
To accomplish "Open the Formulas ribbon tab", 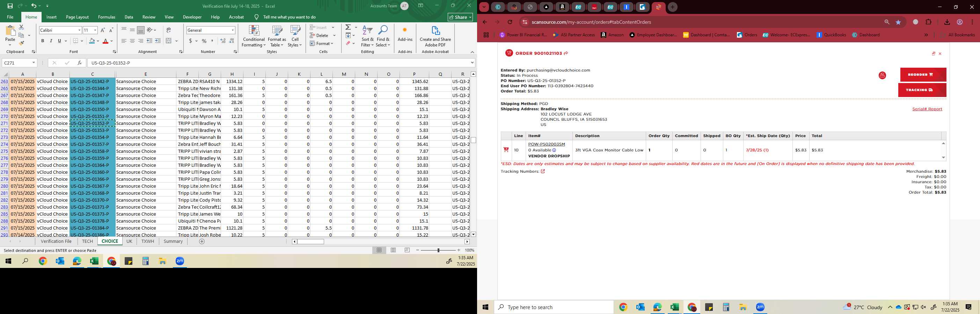I will coord(107,17).
